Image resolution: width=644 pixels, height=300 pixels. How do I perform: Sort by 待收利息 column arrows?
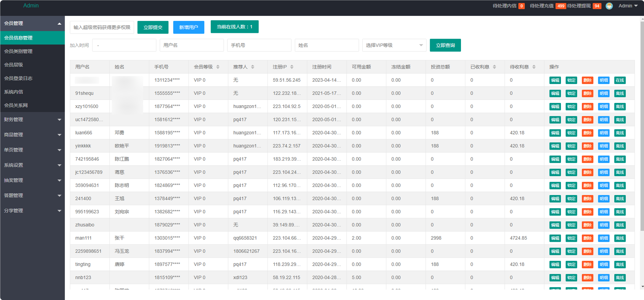[x=534, y=67]
